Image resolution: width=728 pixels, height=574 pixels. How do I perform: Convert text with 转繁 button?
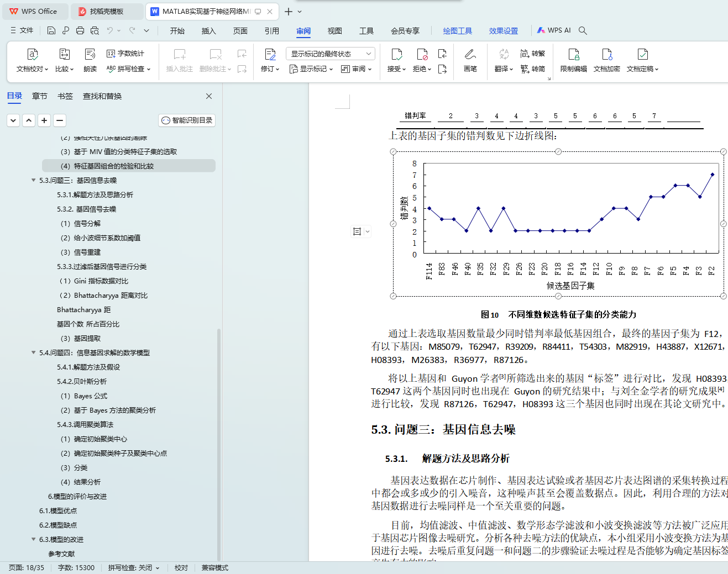[533, 54]
